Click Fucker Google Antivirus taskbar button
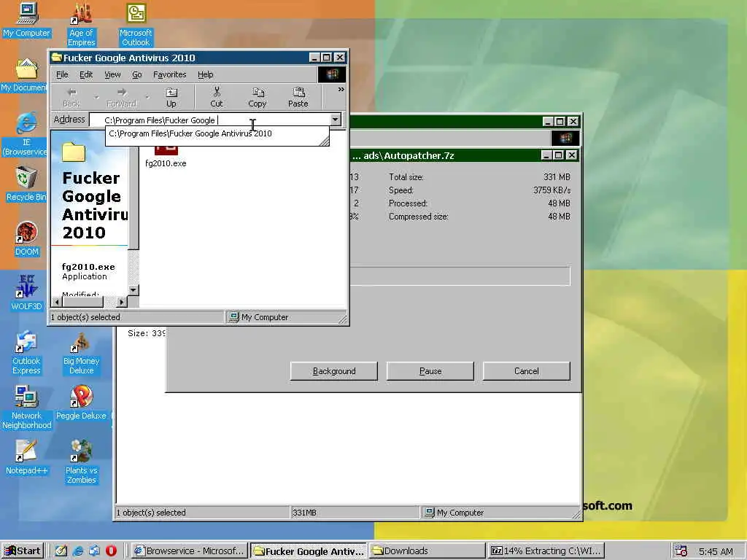Image resolution: width=747 pixels, height=560 pixels. tap(309, 551)
